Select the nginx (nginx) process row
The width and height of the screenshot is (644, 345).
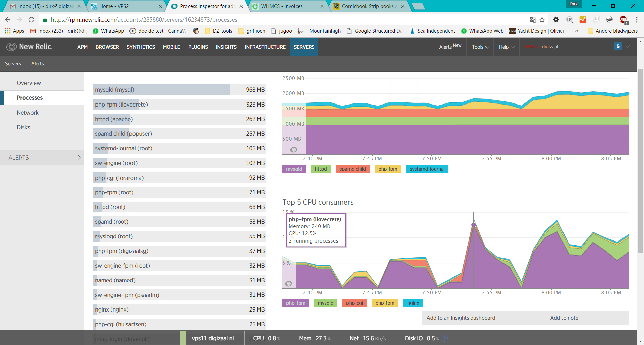pyautogui.click(x=179, y=309)
